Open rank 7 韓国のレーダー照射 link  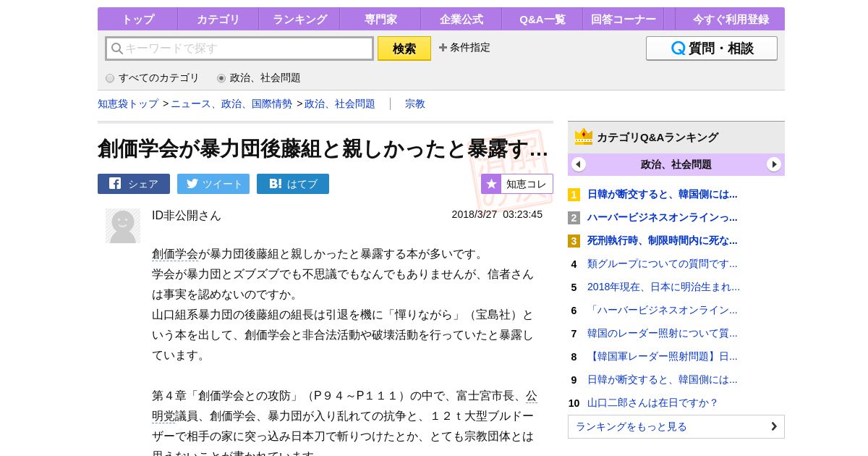663,333
